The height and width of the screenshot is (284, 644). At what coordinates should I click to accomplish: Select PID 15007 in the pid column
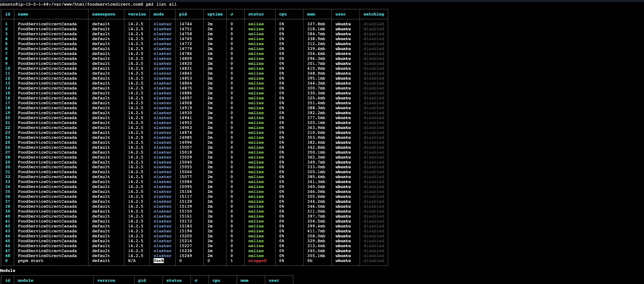coord(185,147)
